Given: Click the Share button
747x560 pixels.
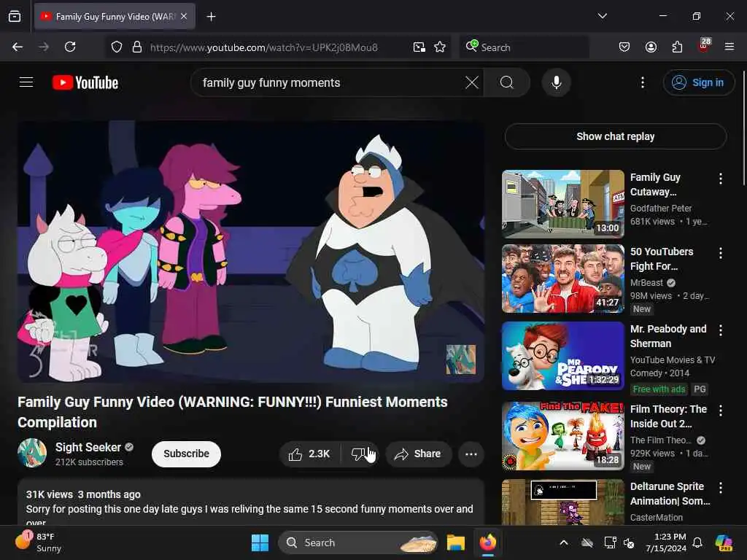Looking at the screenshot, I should pos(418,454).
